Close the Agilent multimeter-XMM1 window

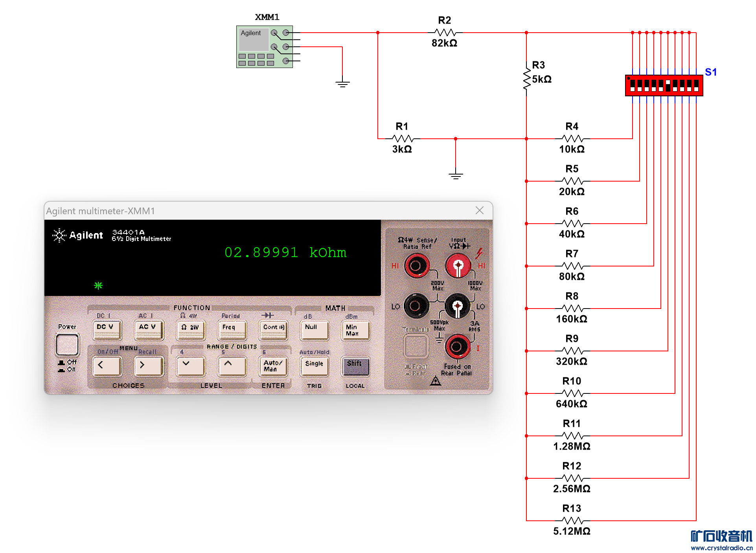[479, 211]
